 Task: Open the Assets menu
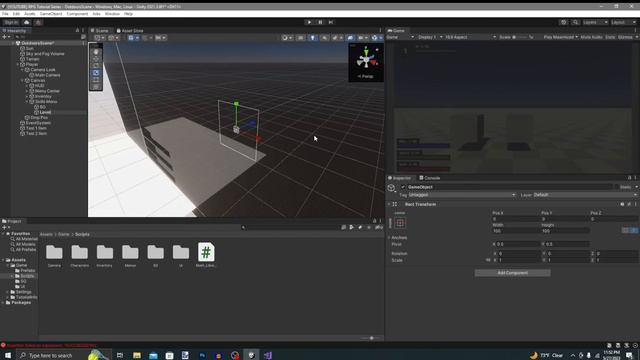(x=29, y=14)
